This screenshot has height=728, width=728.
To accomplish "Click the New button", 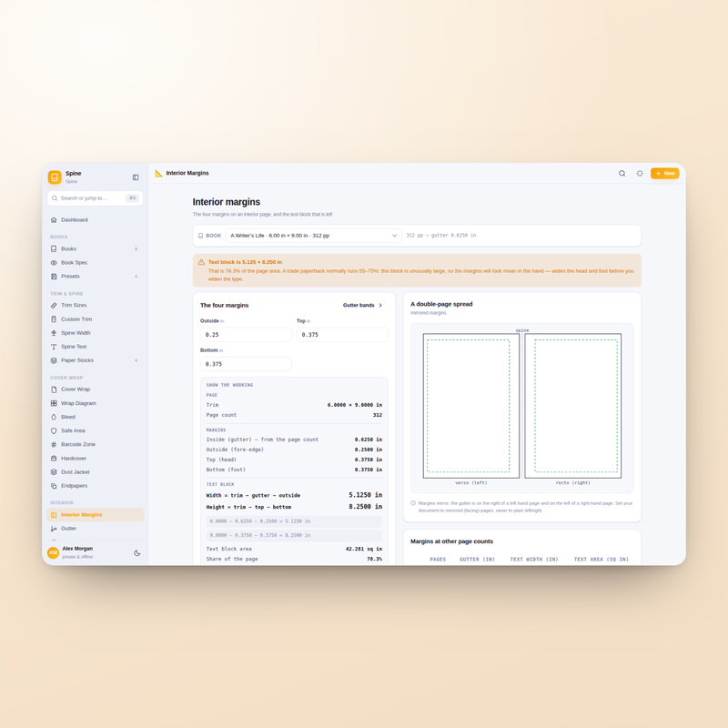I will coord(665,173).
